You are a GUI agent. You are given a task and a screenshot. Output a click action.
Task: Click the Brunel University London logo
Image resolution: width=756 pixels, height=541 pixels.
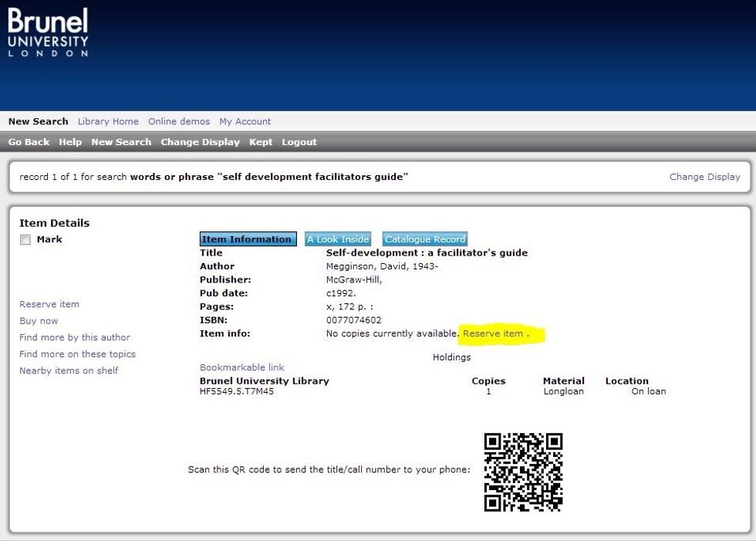pyautogui.click(x=48, y=32)
